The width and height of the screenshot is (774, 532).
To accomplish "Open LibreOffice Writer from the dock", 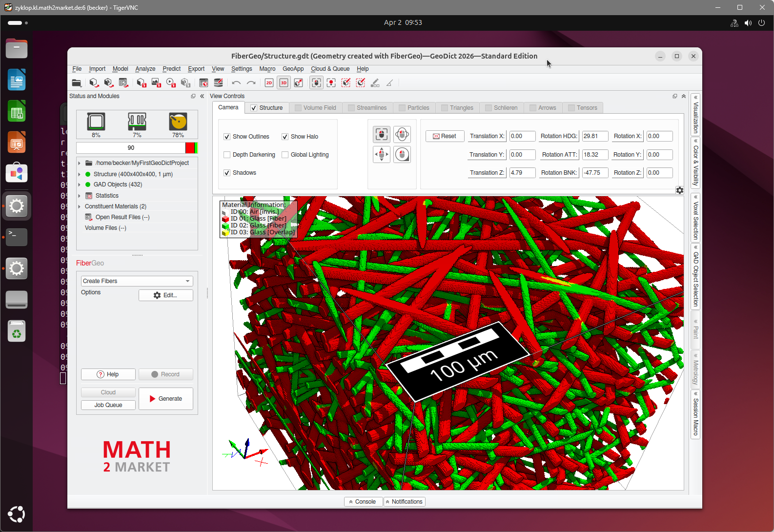I will click(17, 80).
